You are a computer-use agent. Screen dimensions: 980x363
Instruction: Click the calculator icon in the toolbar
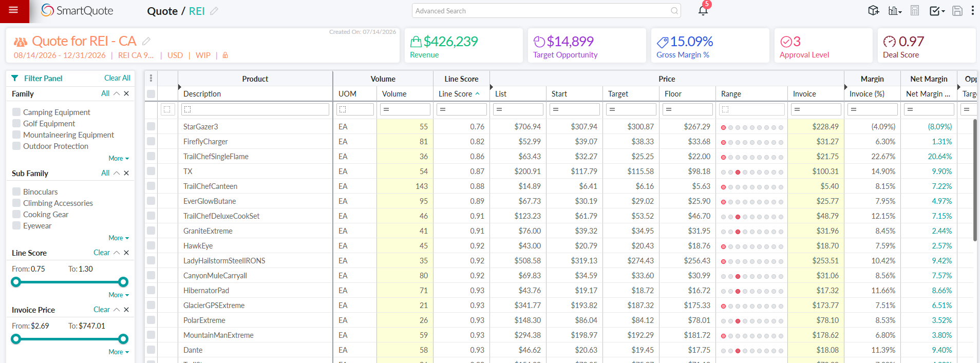(x=915, y=11)
